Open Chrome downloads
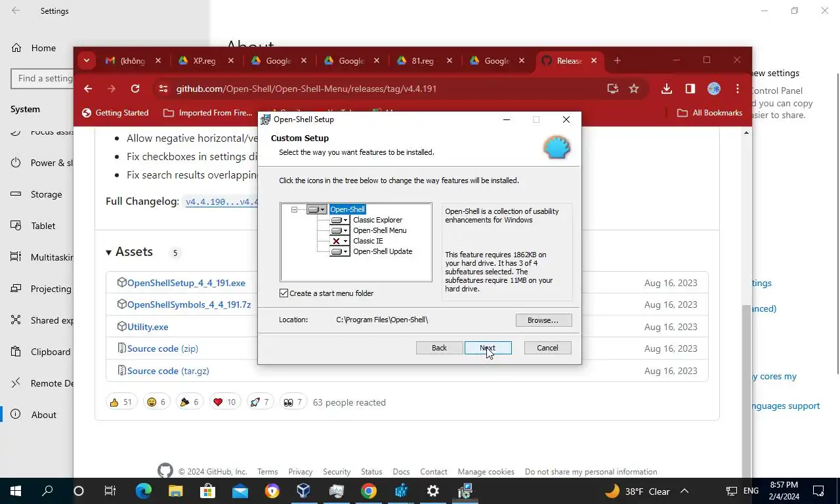 pos(667,89)
